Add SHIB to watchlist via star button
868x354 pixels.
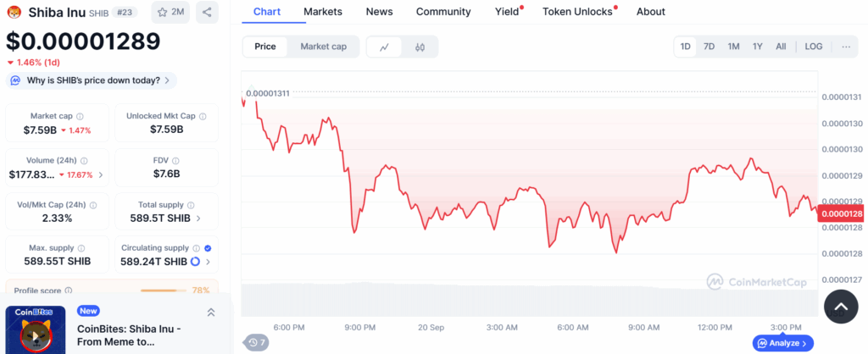pos(170,12)
